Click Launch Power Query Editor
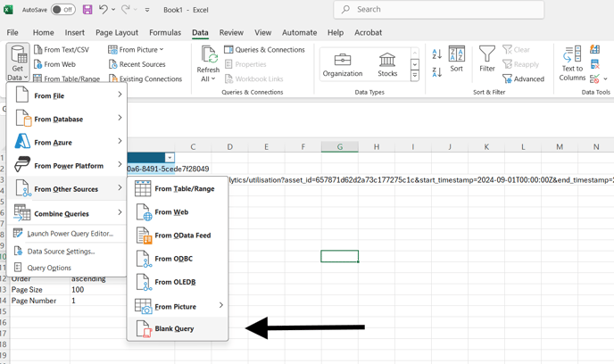Viewport: 614px width, 364px height. (x=70, y=234)
